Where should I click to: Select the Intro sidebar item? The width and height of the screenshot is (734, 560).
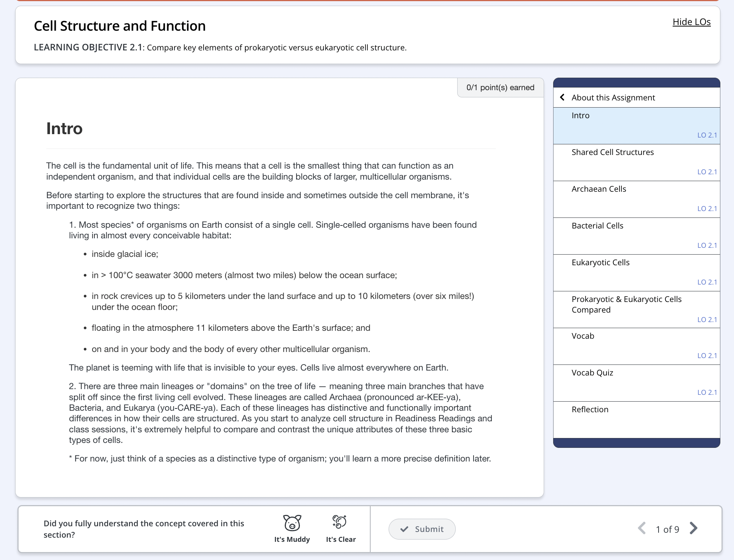pyautogui.click(x=580, y=116)
